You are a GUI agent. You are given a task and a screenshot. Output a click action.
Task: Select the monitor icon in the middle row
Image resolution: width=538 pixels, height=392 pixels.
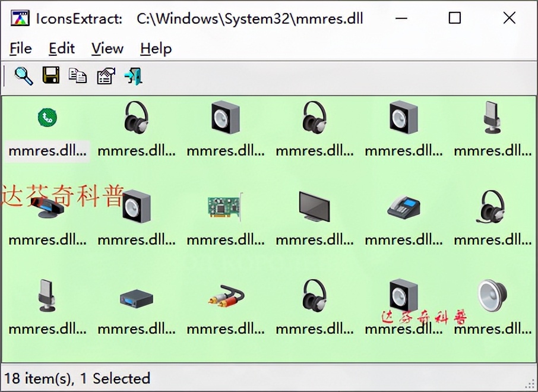[x=314, y=207]
